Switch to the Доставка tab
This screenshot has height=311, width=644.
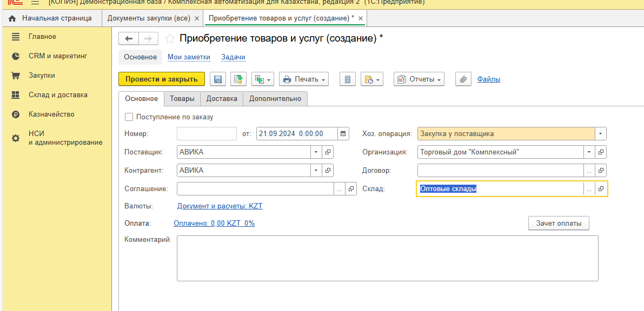click(x=222, y=99)
